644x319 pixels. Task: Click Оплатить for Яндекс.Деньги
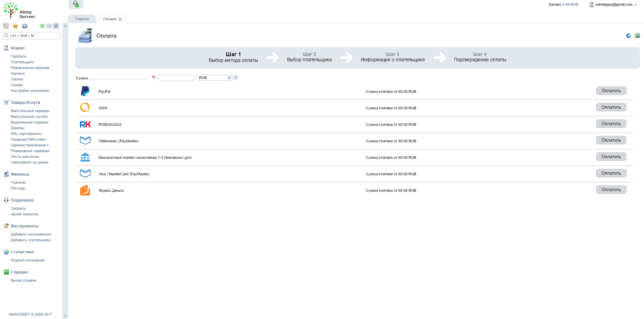[611, 190]
